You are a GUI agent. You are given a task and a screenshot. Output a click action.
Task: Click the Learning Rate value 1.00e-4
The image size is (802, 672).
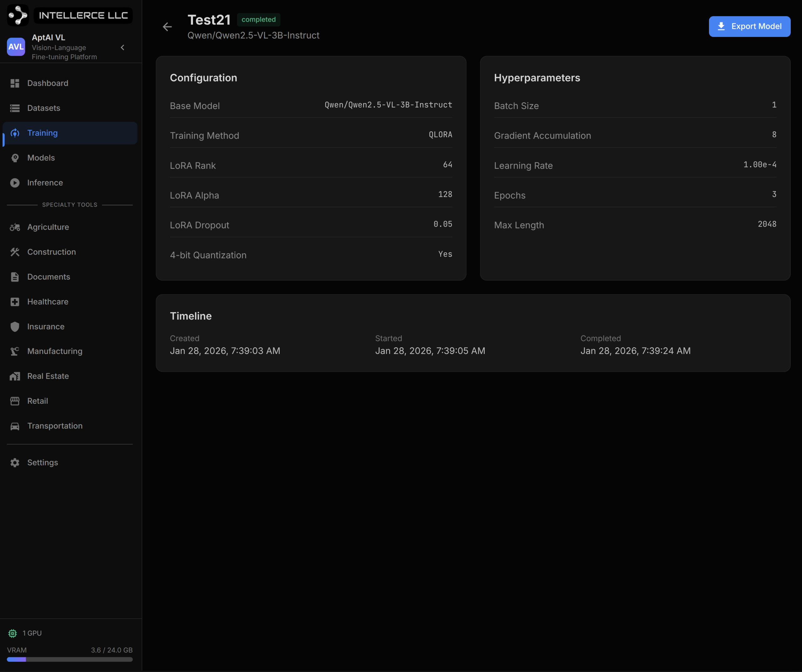[760, 165]
